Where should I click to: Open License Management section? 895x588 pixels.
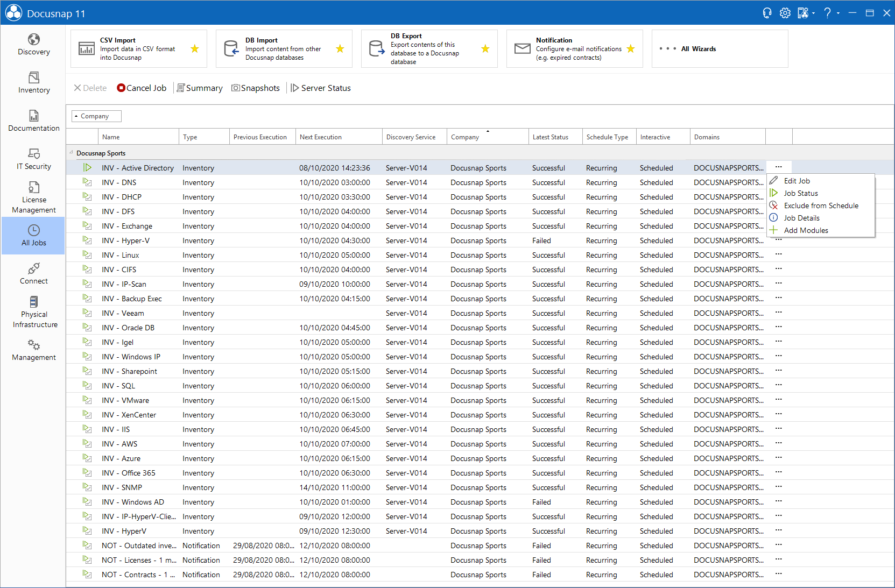tap(33, 197)
